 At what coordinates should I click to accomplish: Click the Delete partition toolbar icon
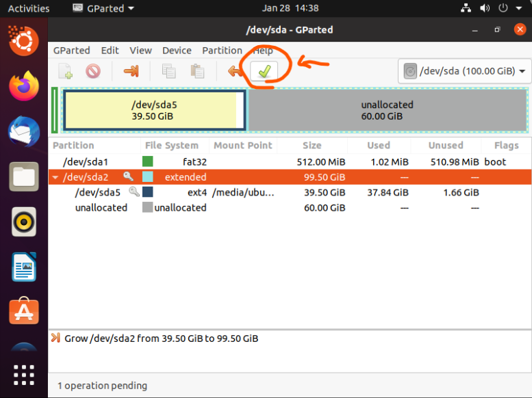point(93,71)
